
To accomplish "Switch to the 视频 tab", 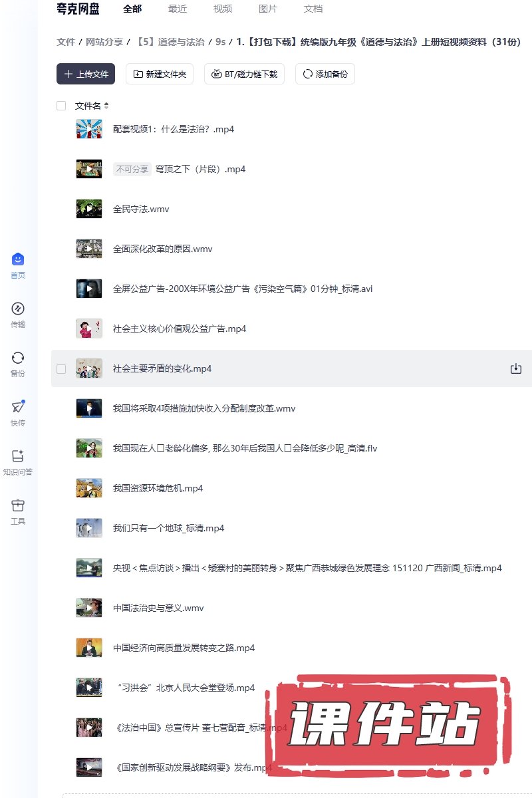I will click(223, 9).
